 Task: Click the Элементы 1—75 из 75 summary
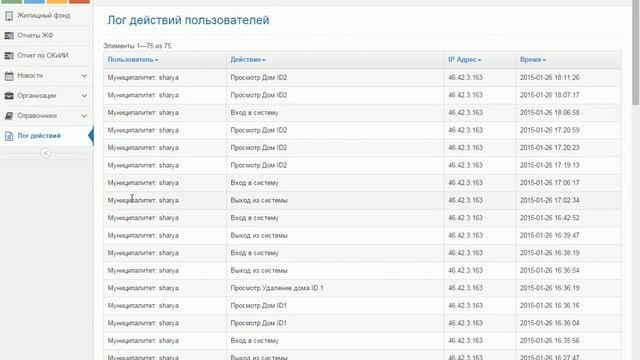[137, 46]
